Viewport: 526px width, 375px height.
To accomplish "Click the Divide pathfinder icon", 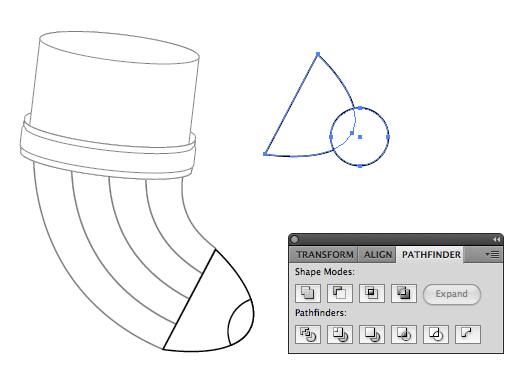I will coord(308,334).
